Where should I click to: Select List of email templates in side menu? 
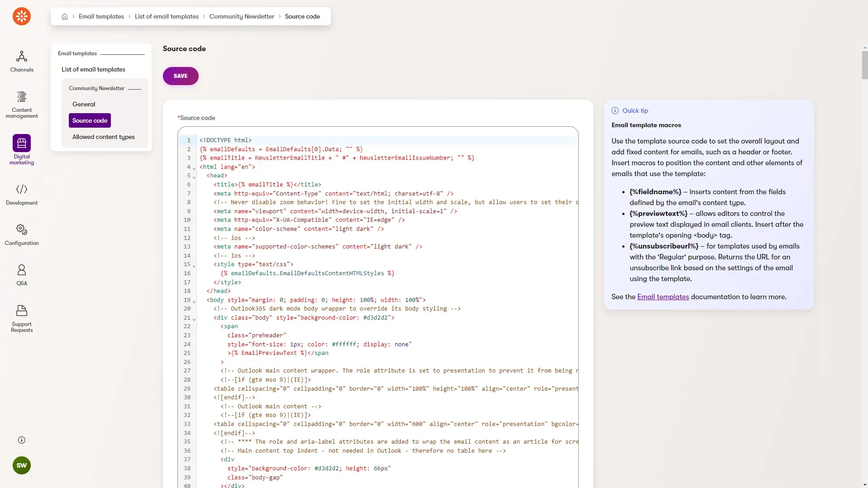(x=94, y=69)
